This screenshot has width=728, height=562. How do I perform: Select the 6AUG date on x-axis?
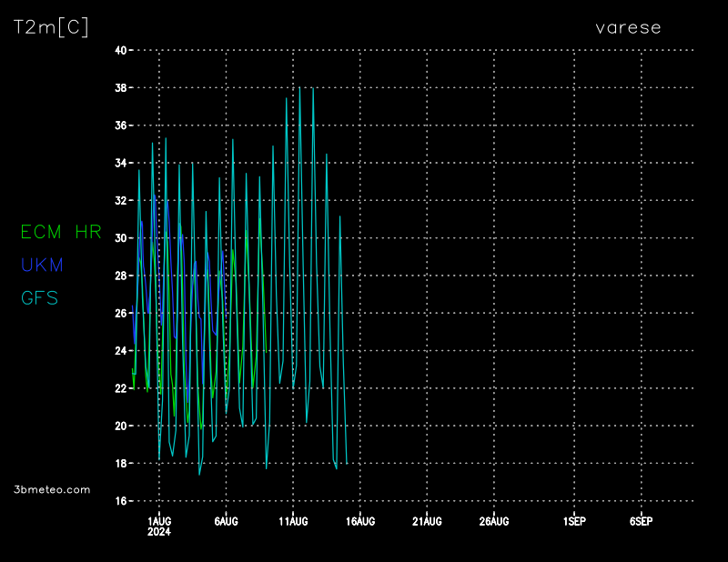pos(226,521)
